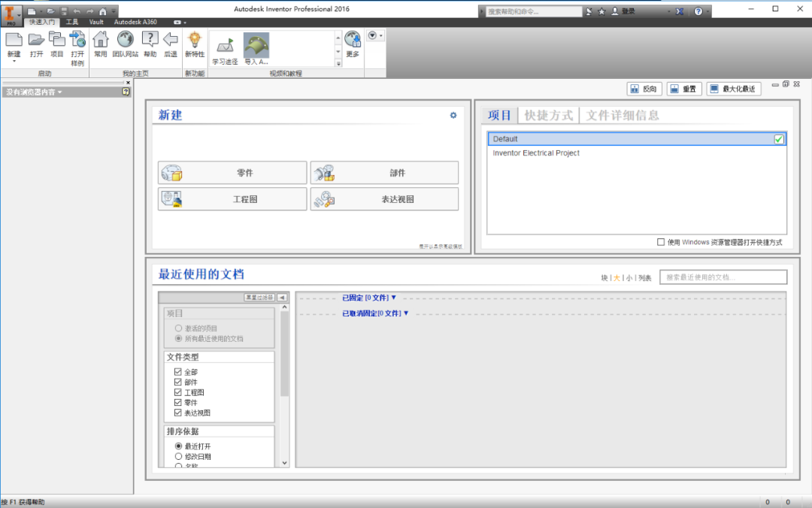The image size is (812, 508).
Task: Switch to the Autodesk A360 ribbon tab
Action: [x=135, y=23]
